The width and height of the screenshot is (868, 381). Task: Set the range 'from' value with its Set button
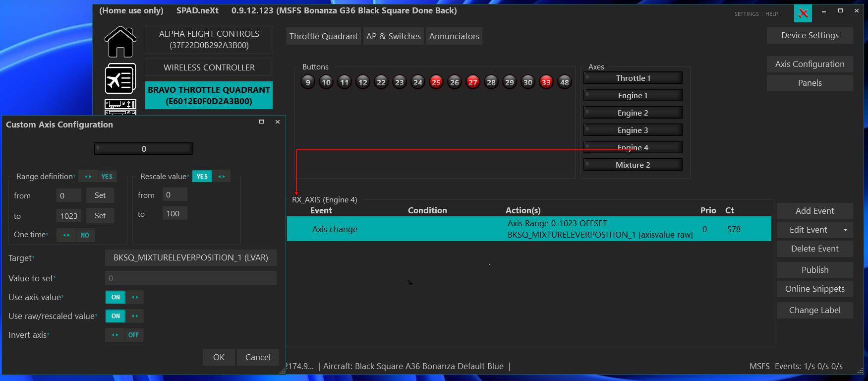pos(100,195)
